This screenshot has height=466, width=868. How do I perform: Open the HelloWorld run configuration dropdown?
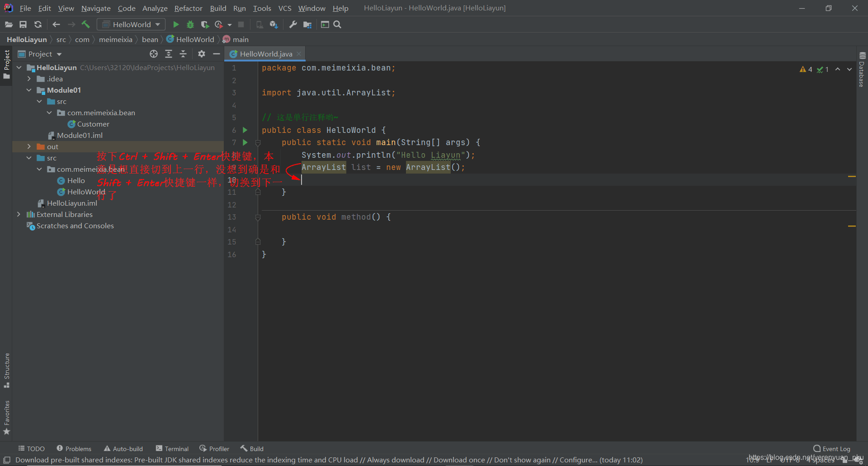coord(132,24)
